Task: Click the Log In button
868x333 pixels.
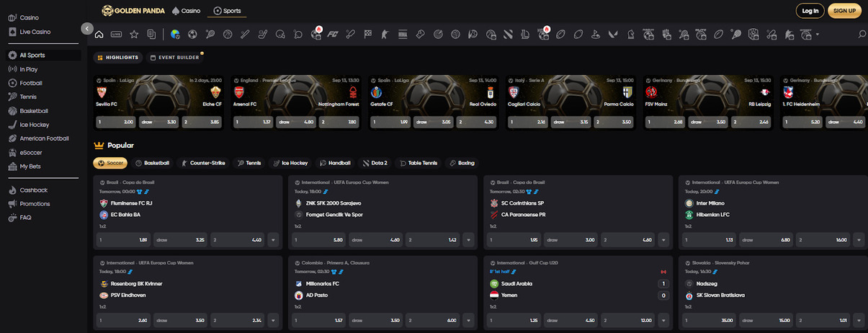Action: coord(810,11)
